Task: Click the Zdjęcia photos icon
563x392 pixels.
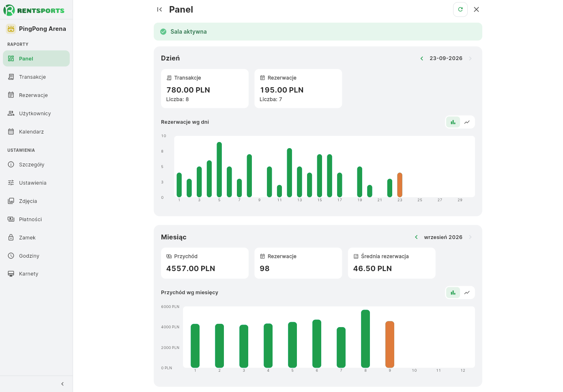Action: coord(11,201)
